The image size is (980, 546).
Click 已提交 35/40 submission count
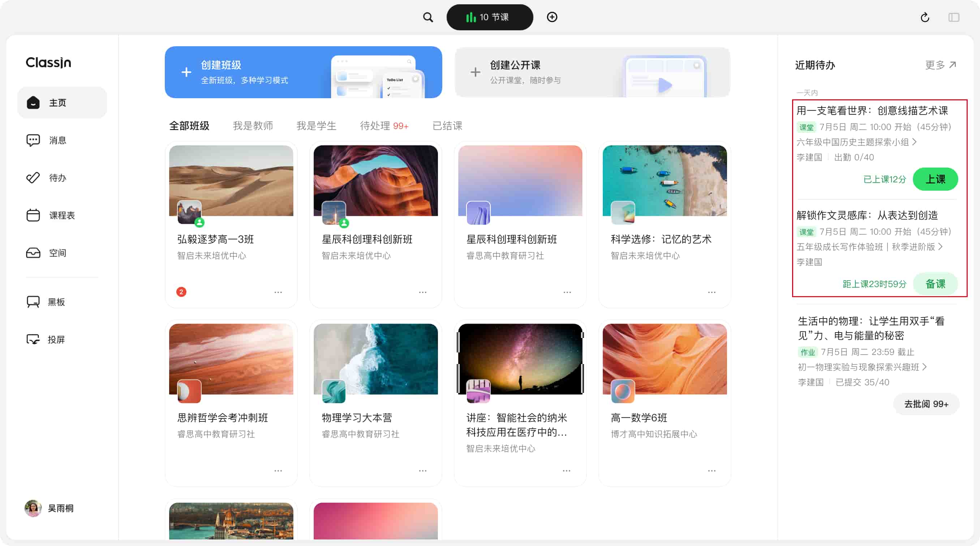coord(862,382)
